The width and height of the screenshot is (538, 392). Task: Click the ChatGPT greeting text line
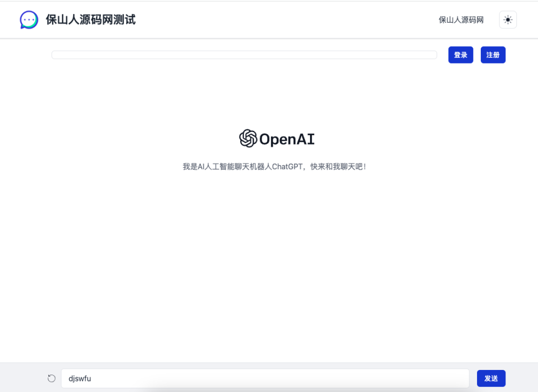click(x=274, y=167)
